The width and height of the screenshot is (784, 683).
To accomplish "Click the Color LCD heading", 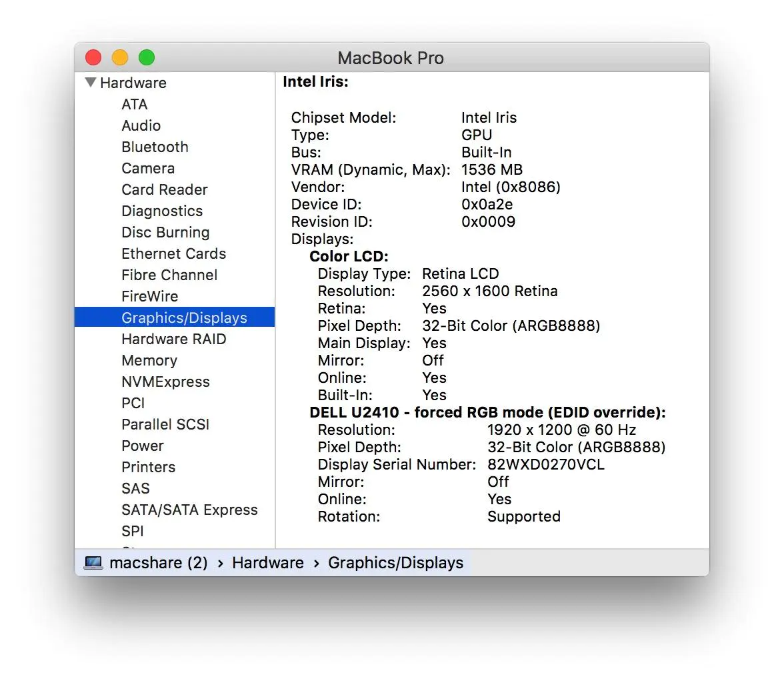I will pos(349,256).
